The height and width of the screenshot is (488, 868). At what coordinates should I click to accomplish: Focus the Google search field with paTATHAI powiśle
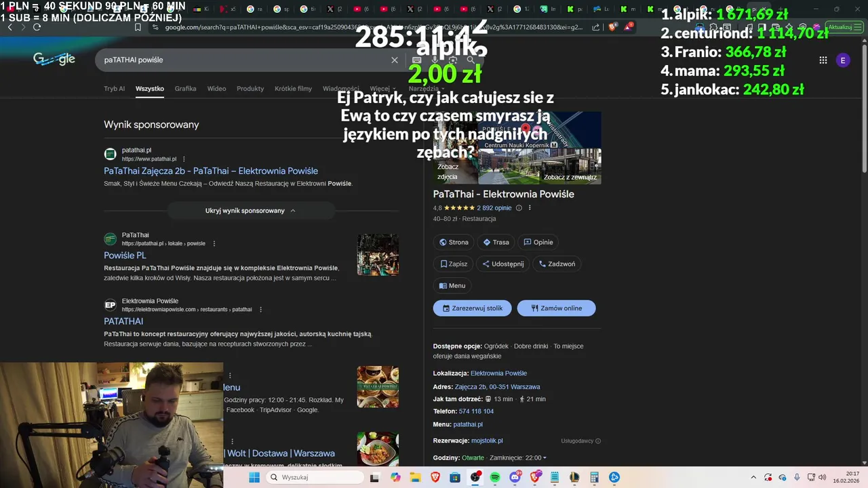tap(244, 60)
